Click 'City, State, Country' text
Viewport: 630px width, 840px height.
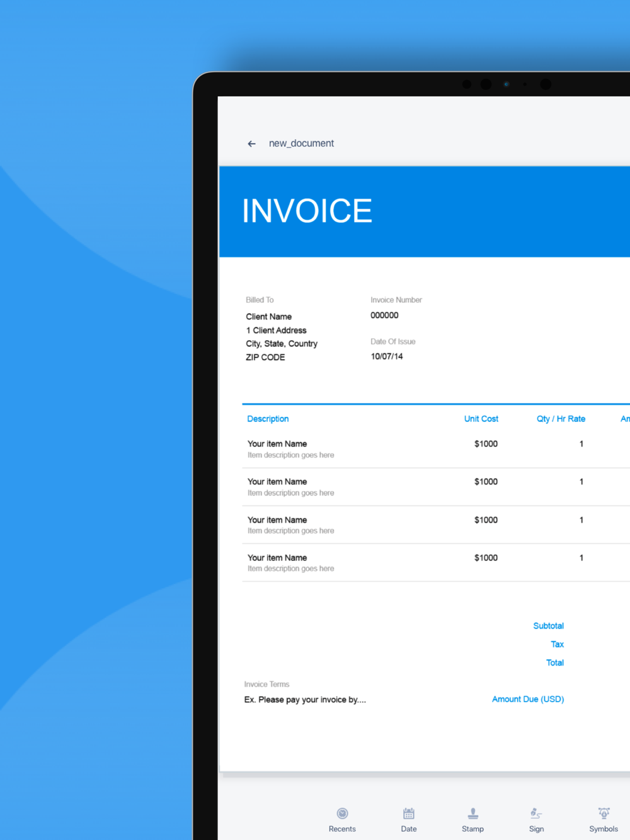pos(282,344)
